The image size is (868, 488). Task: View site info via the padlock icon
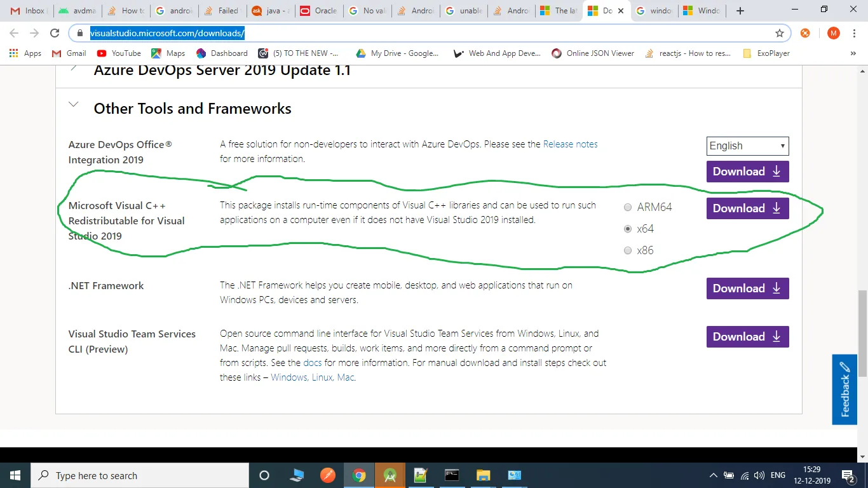point(80,33)
